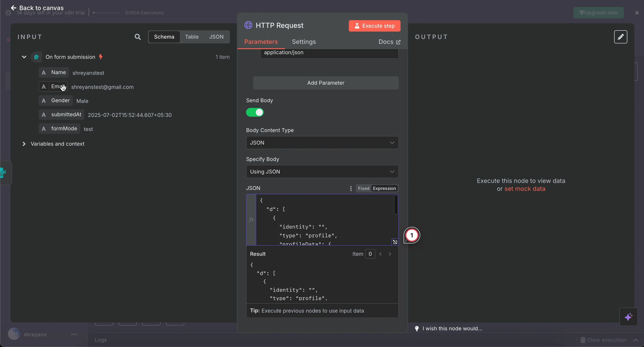Click the edit output pencil icon

pyautogui.click(x=621, y=37)
